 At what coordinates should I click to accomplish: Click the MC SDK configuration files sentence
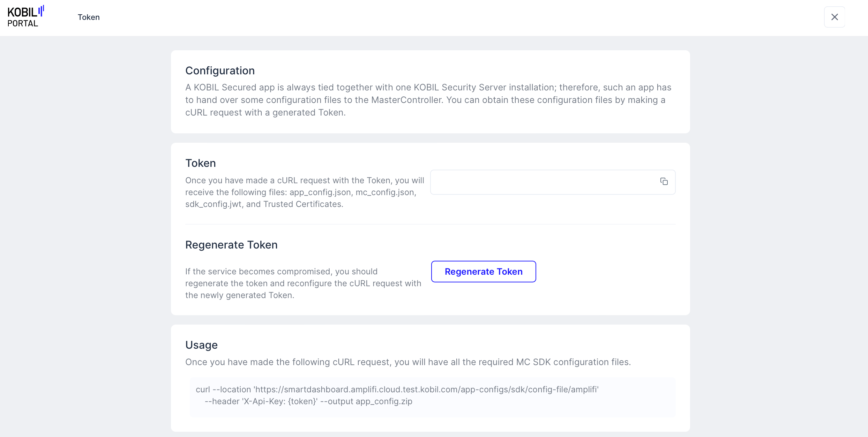click(x=408, y=362)
